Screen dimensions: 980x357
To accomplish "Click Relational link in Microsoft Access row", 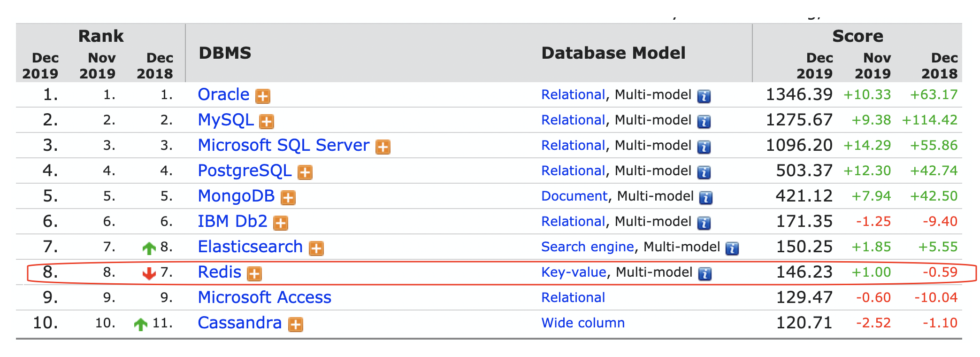I will (x=573, y=298).
